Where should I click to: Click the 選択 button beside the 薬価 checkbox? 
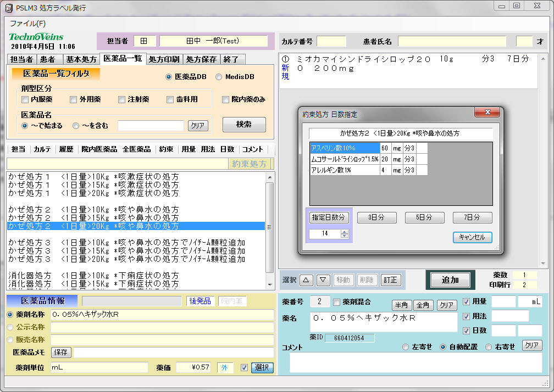262,368
